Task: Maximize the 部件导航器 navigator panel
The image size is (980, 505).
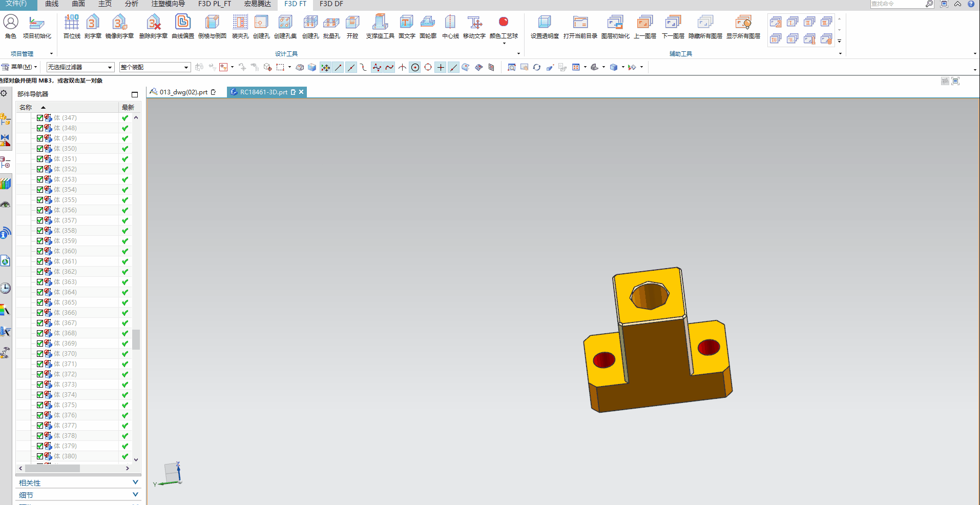Action: 135,94
